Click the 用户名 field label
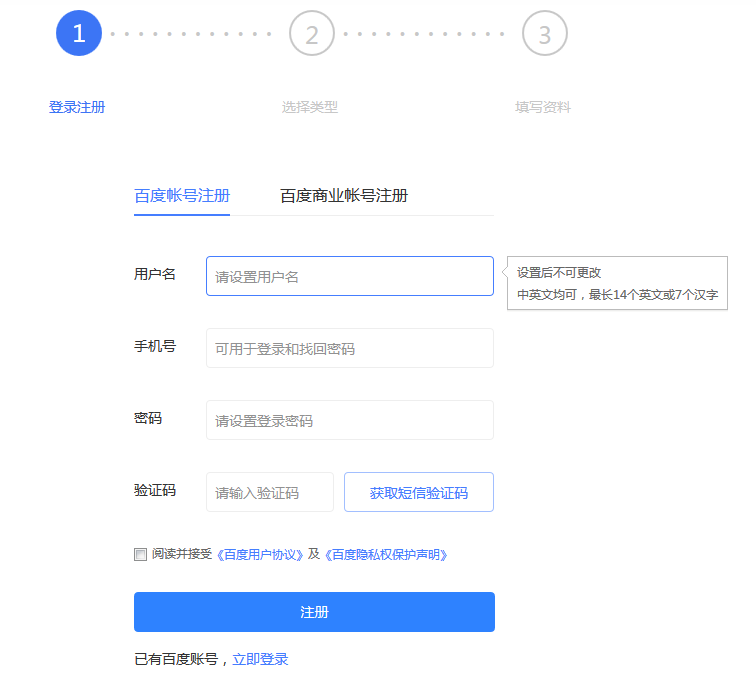This screenshot has width=756, height=692. (155, 274)
